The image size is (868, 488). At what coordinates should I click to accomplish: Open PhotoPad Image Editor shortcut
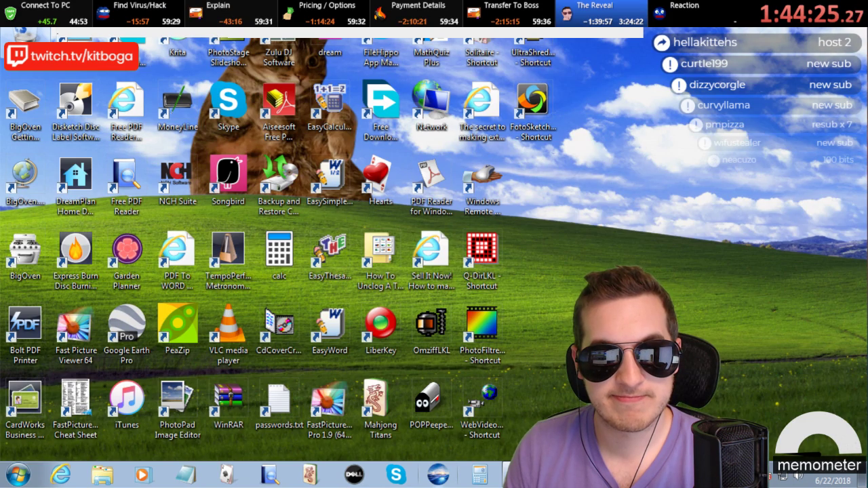(x=178, y=410)
